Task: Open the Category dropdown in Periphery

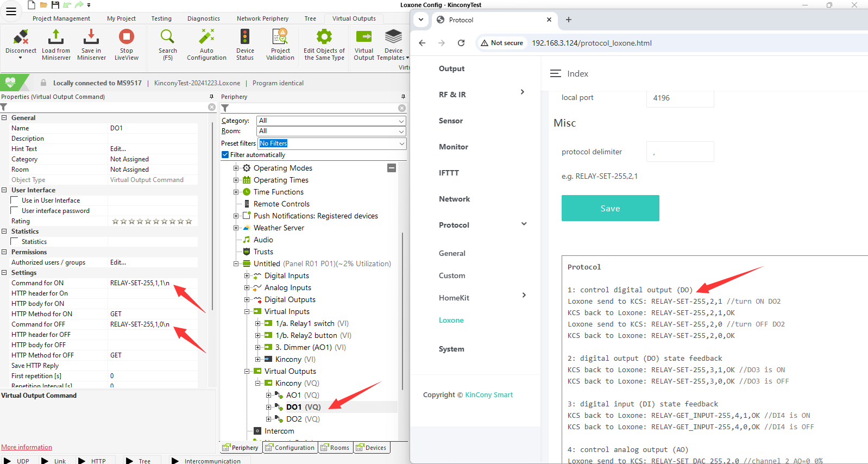Action: click(x=331, y=121)
